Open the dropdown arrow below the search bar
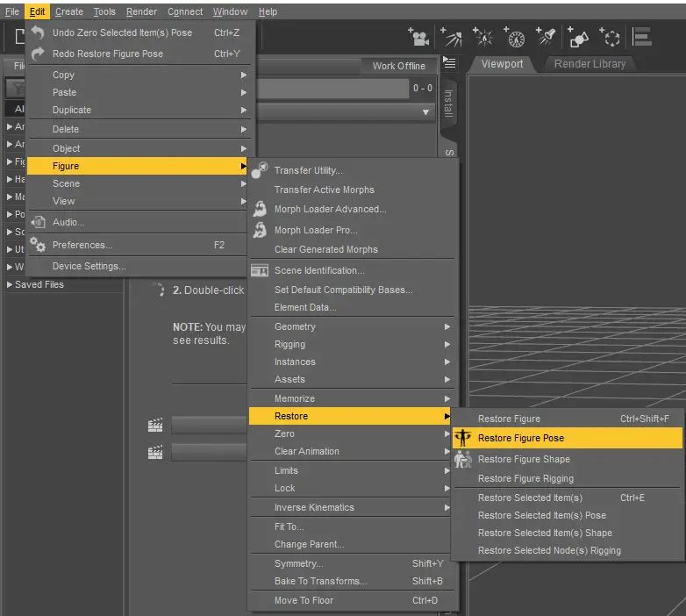 pyautogui.click(x=425, y=112)
